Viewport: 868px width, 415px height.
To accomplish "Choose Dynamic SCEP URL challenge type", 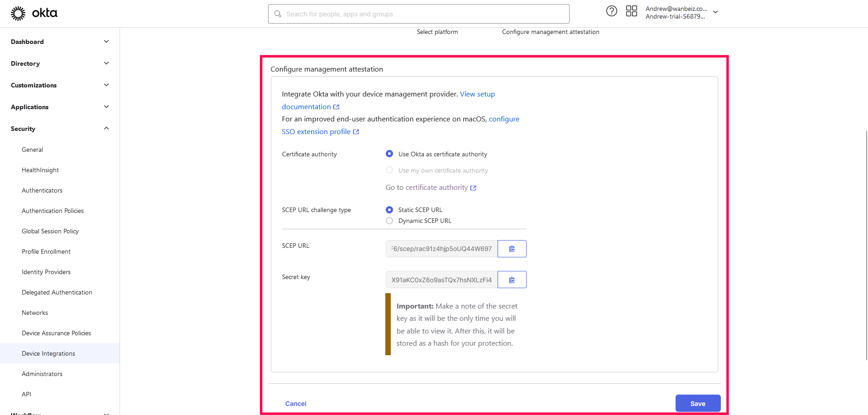I will pyautogui.click(x=389, y=221).
